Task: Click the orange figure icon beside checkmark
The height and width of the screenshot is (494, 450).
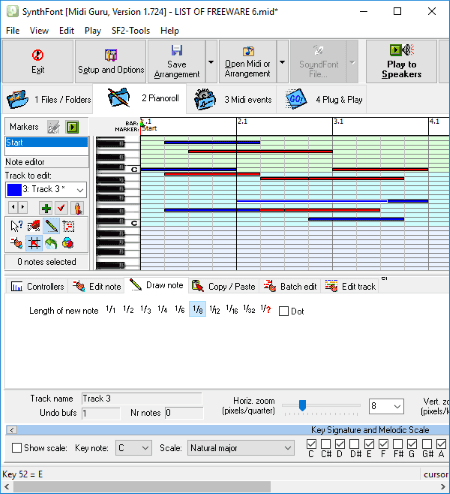Action: pos(78,208)
